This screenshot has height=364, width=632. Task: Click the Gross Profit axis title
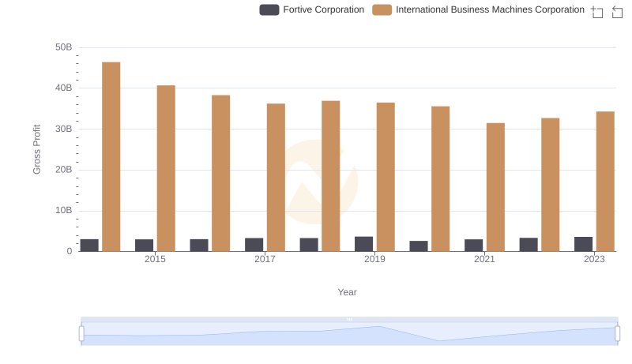click(x=36, y=149)
